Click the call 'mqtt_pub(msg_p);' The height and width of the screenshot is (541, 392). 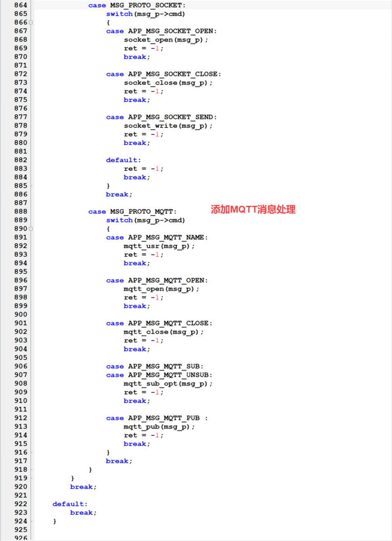(x=159, y=427)
